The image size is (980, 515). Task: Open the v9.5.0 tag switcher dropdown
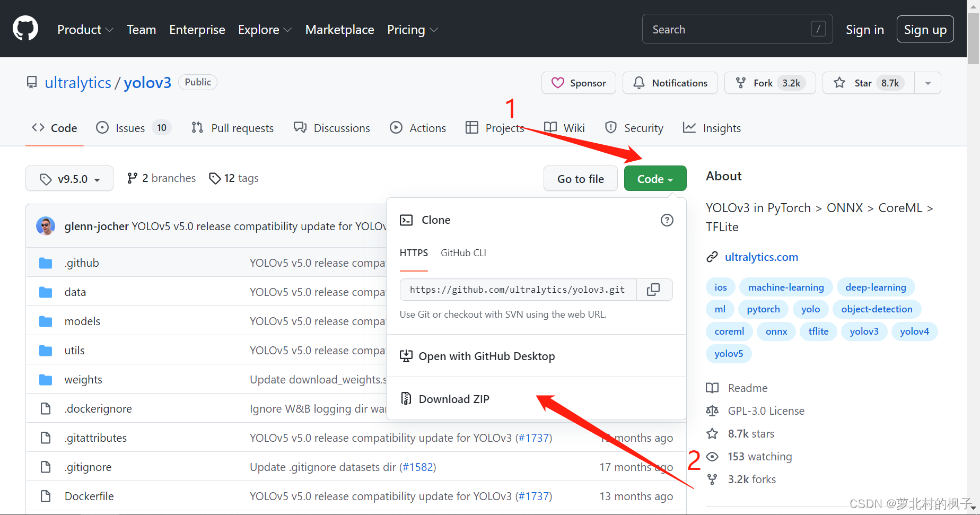coord(69,179)
